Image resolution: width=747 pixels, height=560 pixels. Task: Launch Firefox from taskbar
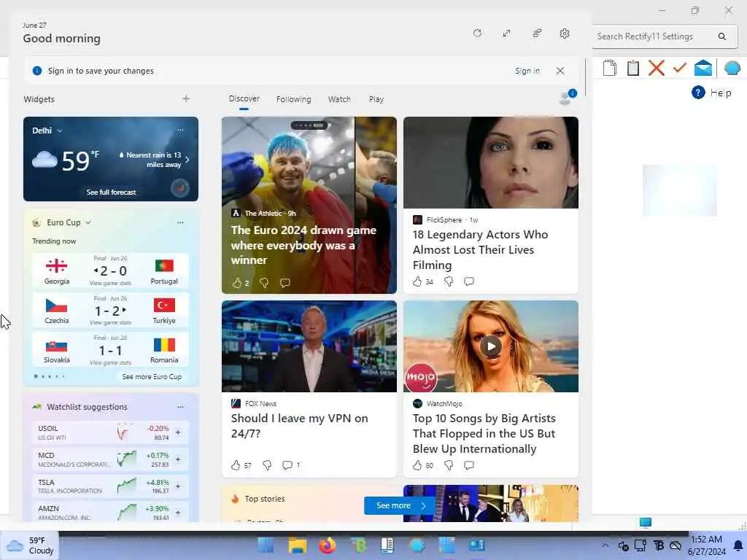[x=328, y=545]
